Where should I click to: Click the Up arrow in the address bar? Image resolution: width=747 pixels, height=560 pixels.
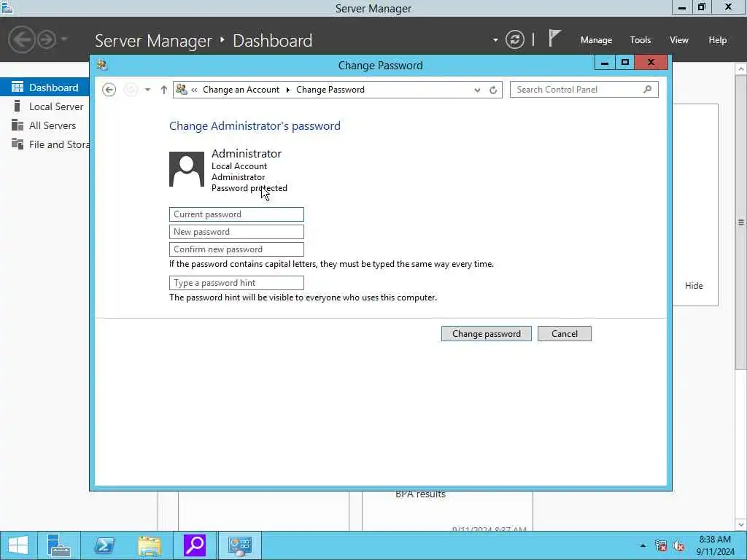[164, 90]
